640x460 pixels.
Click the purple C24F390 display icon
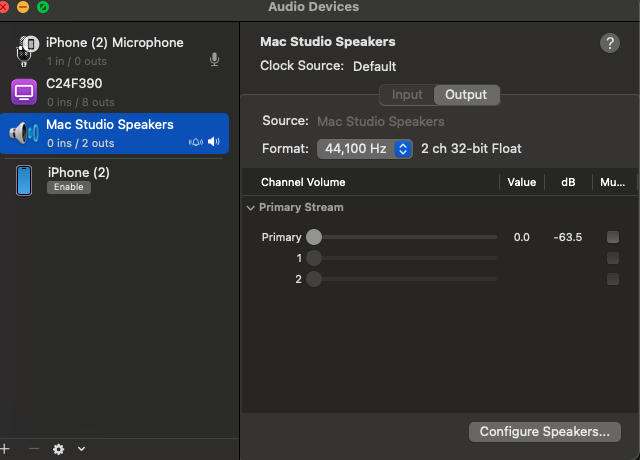(x=24, y=92)
